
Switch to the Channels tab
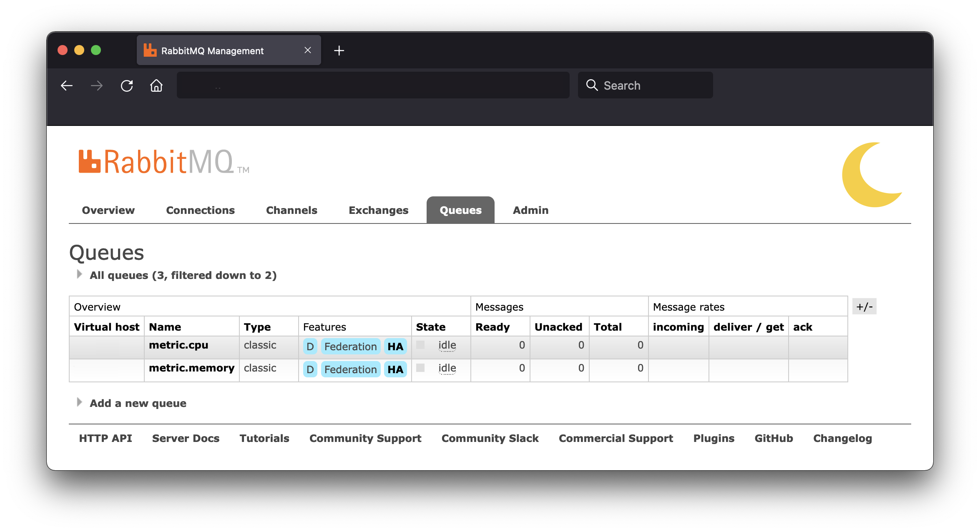[291, 210]
